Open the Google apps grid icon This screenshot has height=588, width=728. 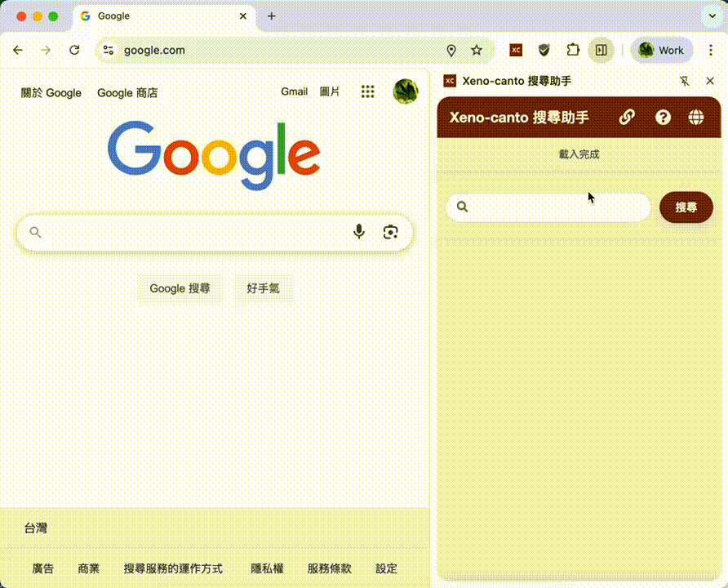click(x=368, y=91)
